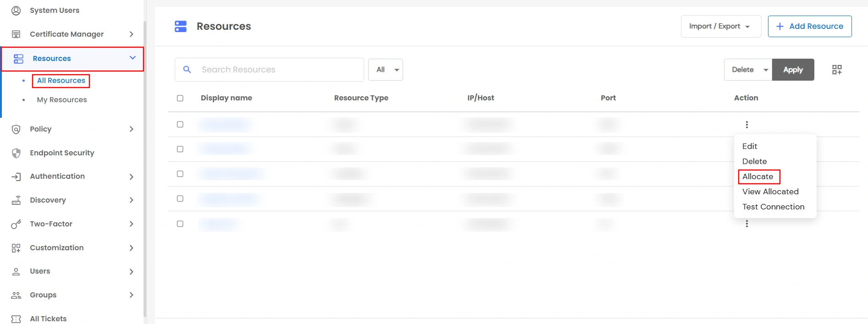Click the Add Resource button
868x324 pixels.
(x=810, y=27)
